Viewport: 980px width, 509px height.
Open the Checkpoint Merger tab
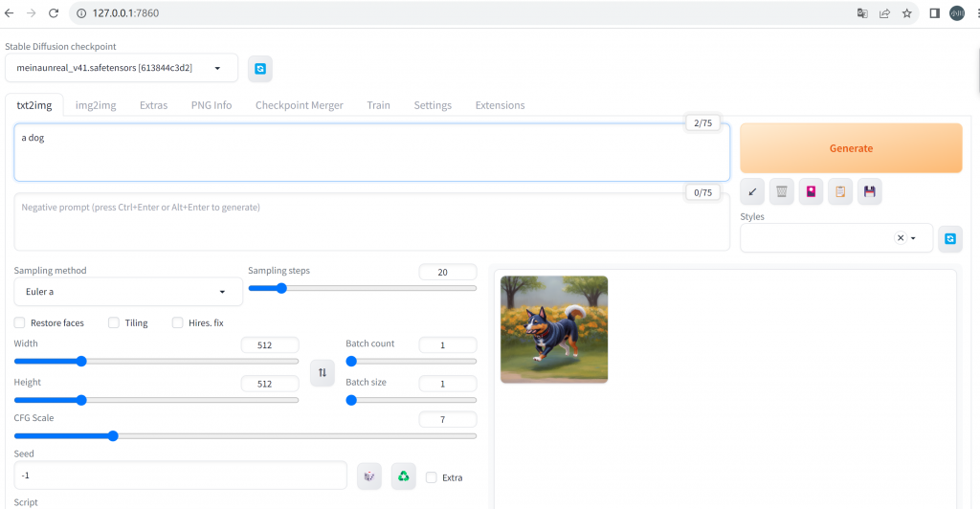click(x=300, y=105)
